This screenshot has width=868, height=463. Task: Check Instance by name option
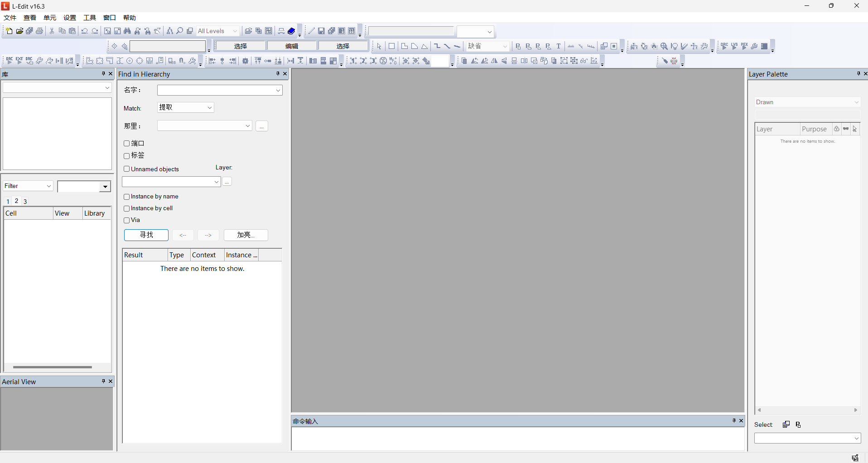click(x=127, y=197)
